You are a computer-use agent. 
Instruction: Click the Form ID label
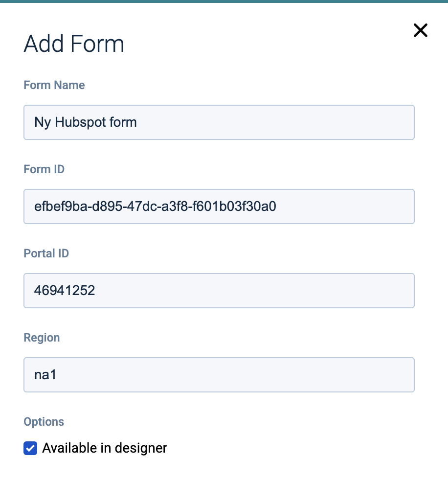(44, 169)
